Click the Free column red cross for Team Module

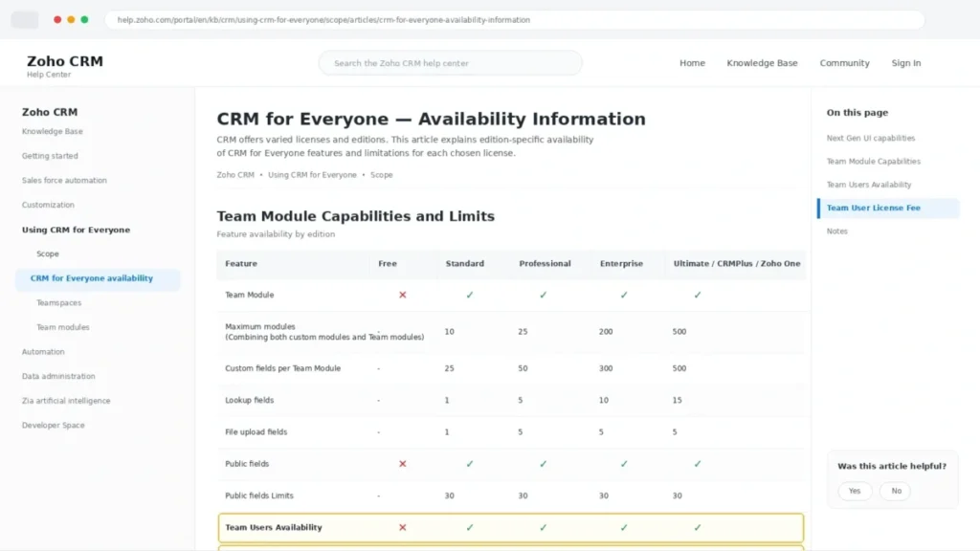pos(403,295)
